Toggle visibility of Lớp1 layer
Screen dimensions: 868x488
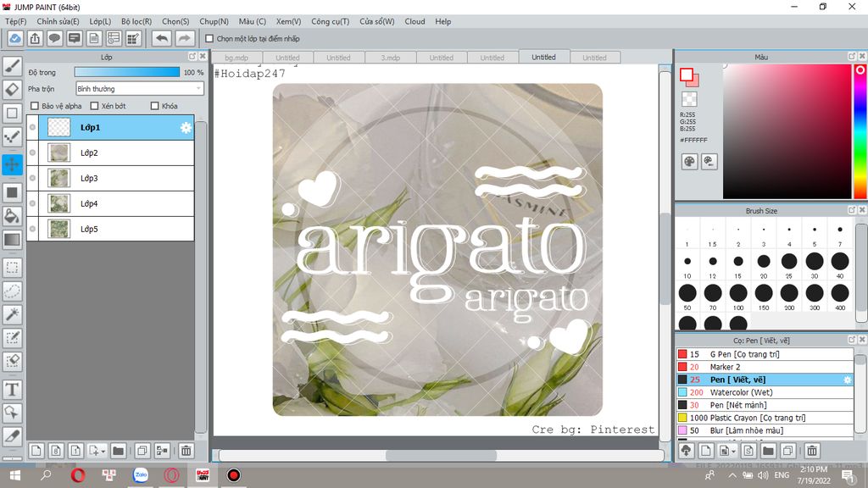(x=33, y=127)
